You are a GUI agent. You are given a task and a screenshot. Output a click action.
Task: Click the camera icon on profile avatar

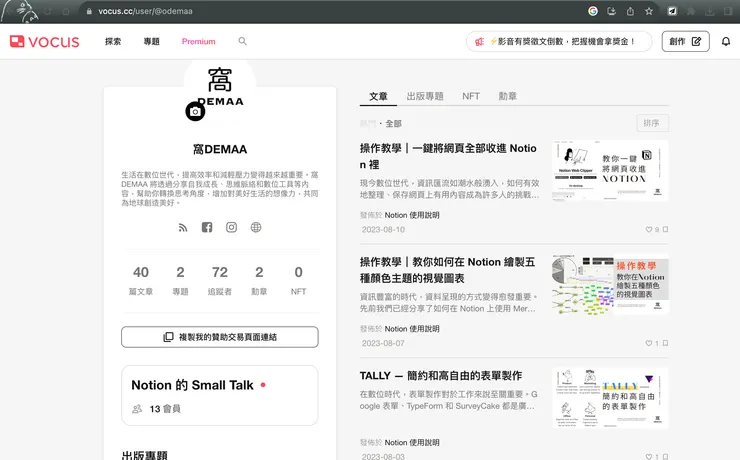(195, 111)
